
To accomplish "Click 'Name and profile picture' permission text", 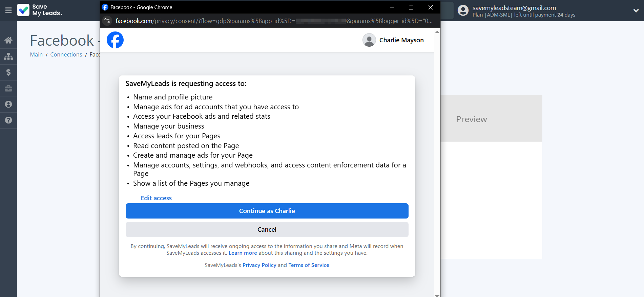I will click(173, 97).
